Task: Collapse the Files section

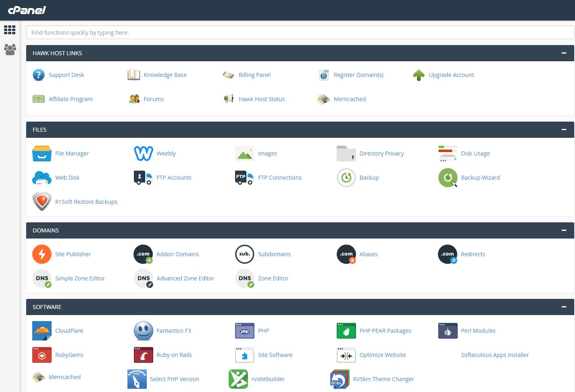Action: pos(564,130)
